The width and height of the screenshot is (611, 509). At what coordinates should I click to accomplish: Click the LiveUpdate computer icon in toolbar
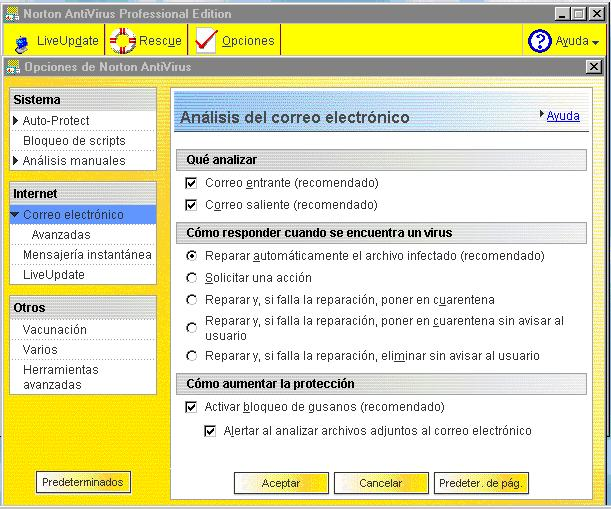pos(21,44)
